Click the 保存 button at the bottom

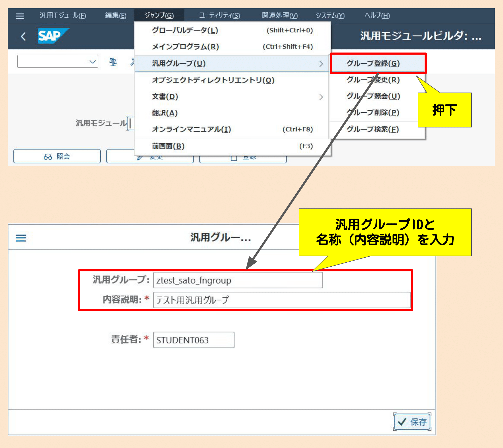point(412,422)
